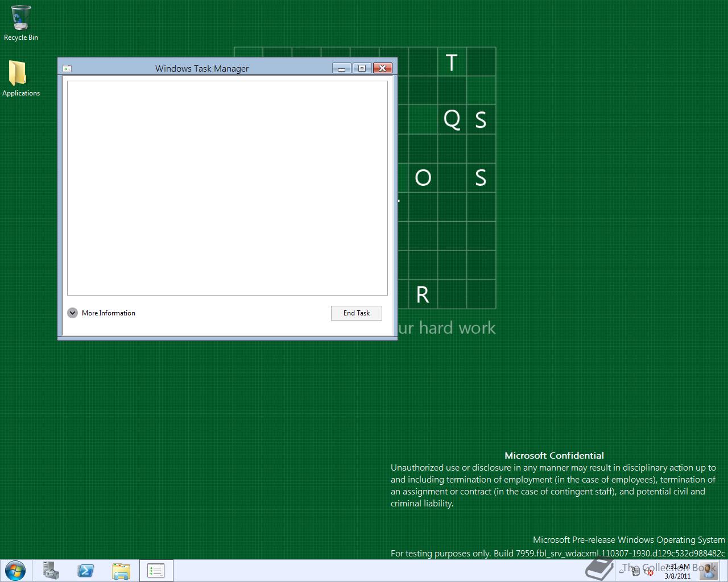
Task: Expand the More Information chevron
Action: tap(72, 313)
